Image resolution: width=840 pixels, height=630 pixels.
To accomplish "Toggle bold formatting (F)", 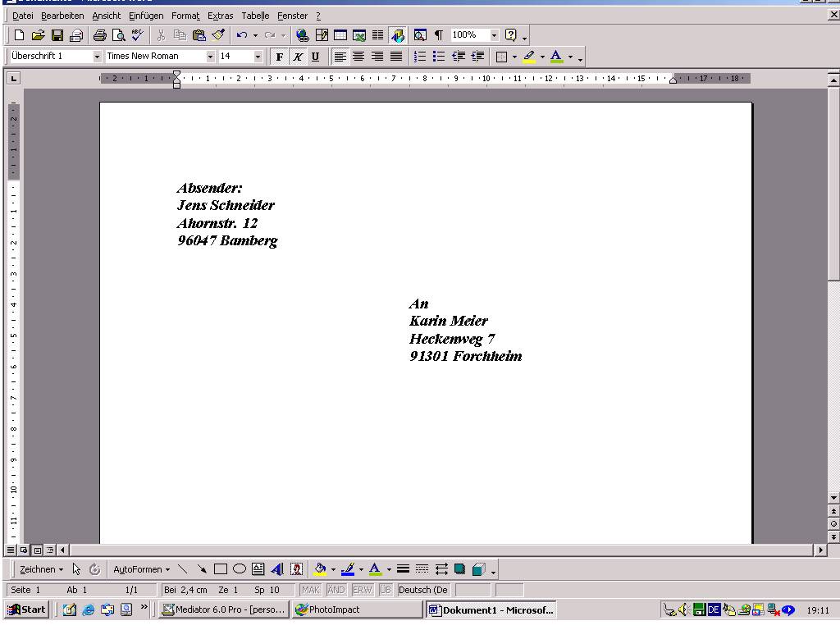I will [279, 57].
